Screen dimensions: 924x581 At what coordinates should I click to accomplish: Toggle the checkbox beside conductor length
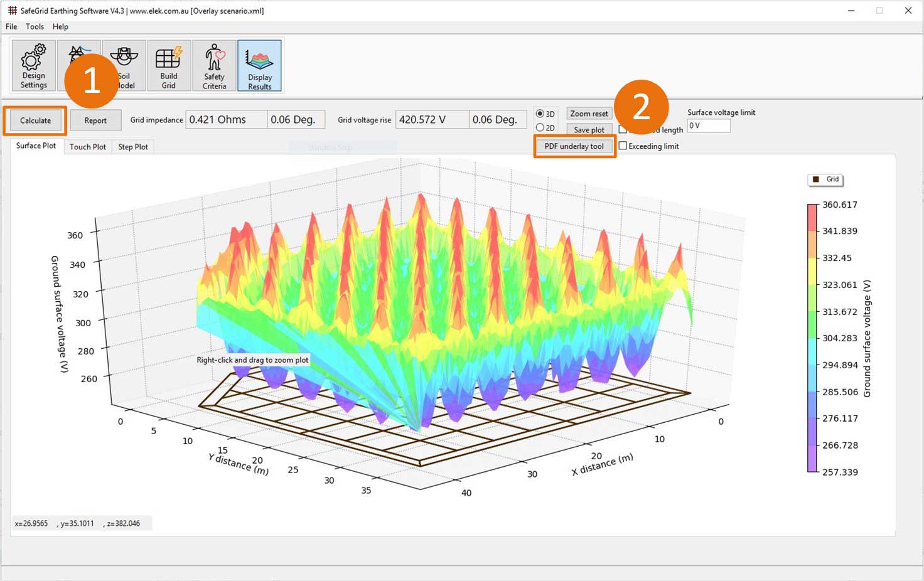[623, 129]
